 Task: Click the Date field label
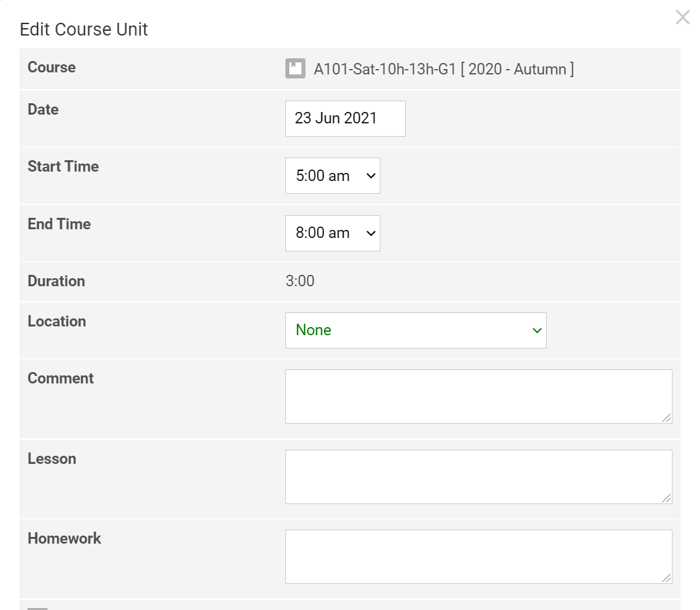43,110
